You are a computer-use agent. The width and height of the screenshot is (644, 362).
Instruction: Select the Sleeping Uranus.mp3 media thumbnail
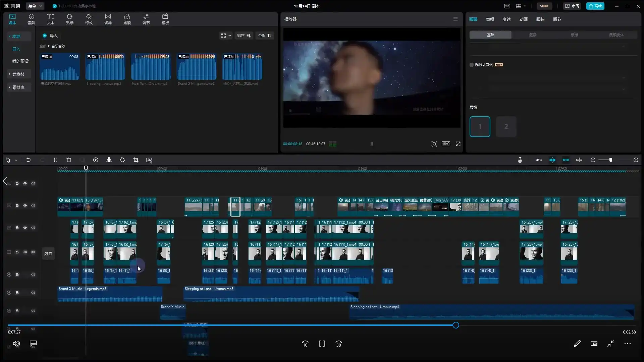105,67
